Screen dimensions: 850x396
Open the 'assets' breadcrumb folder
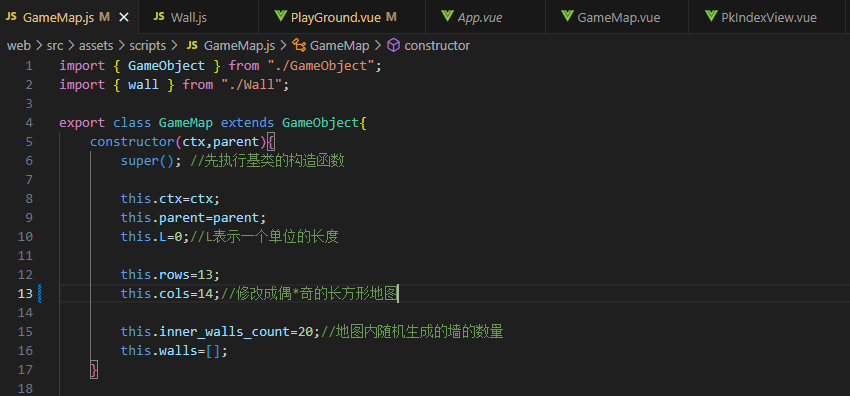95,46
